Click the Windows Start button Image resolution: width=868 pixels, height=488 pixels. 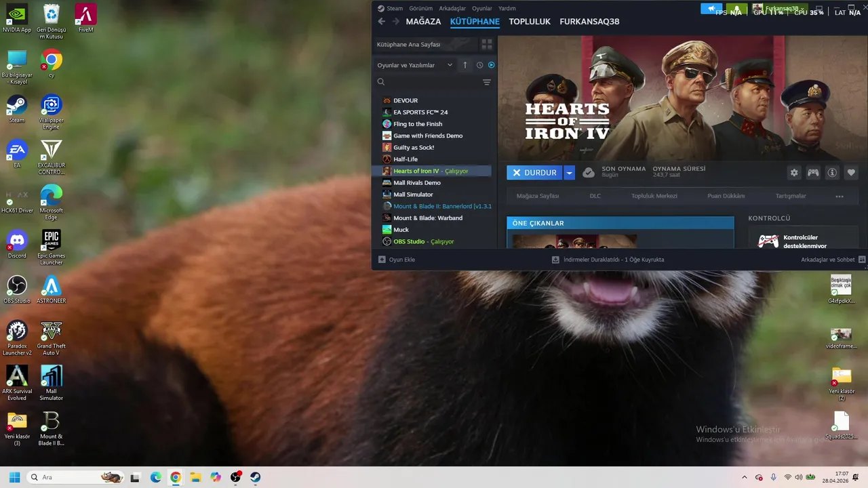coord(14,477)
